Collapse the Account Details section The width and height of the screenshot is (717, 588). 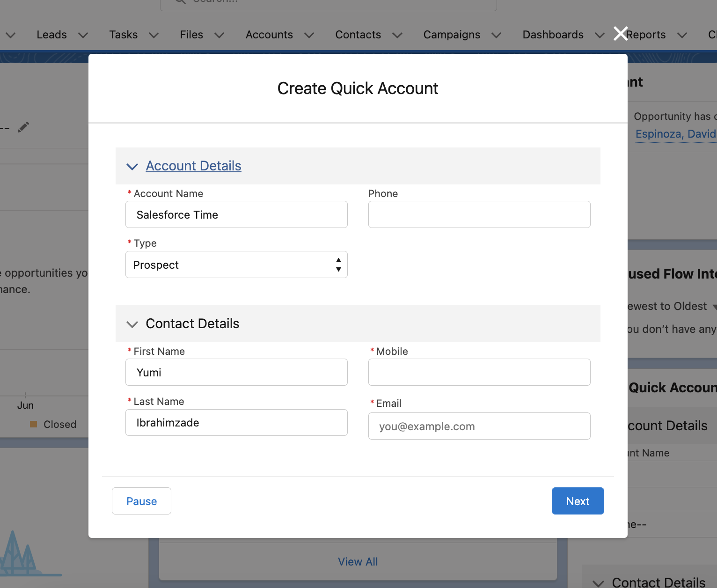pyautogui.click(x=132, y=166)
